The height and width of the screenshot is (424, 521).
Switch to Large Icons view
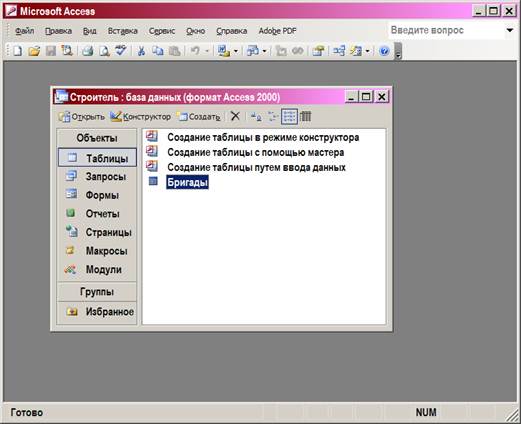[256, 116]
